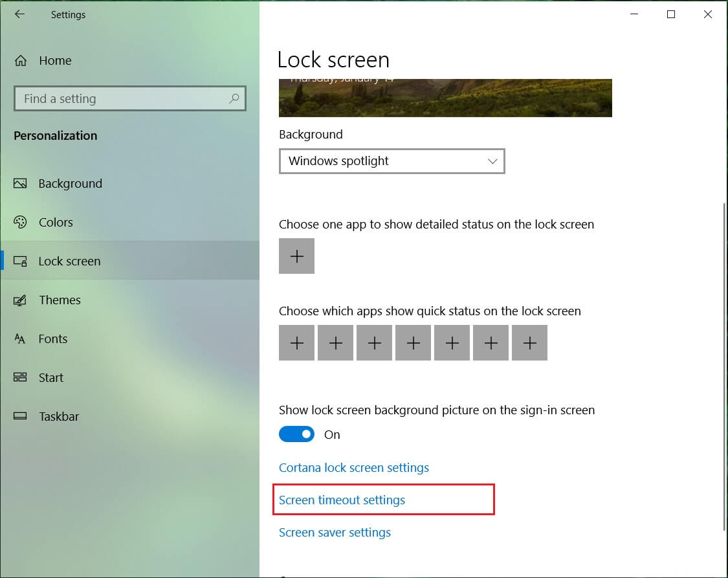Add first quick status app
Image resolution: width=728 pixels, height=578 pixels.
(x=296, y=342)
